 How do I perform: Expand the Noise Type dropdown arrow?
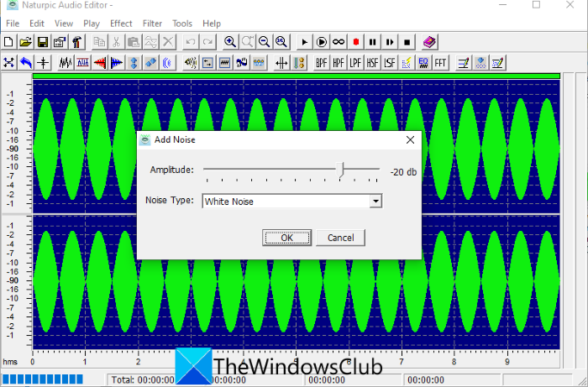375,201
